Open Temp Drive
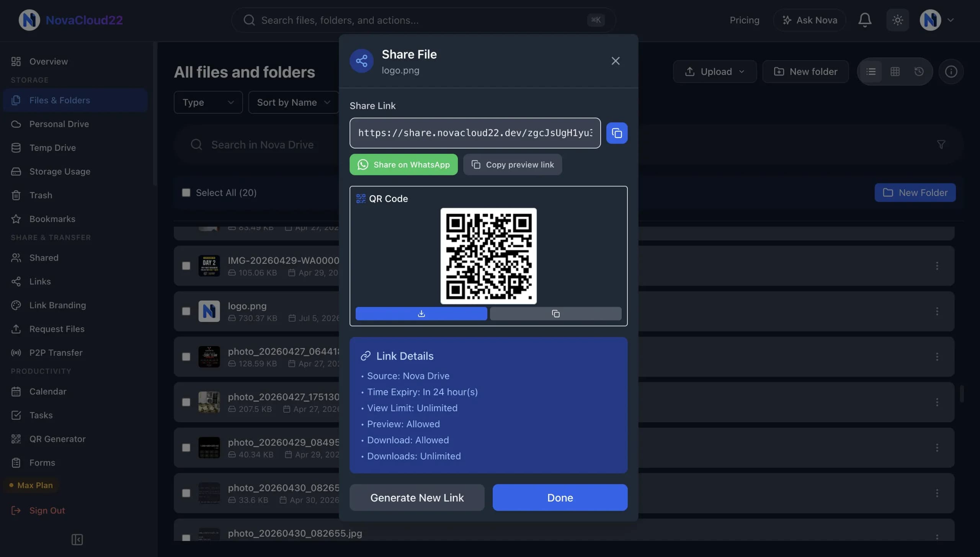 [x=75, y=148]
